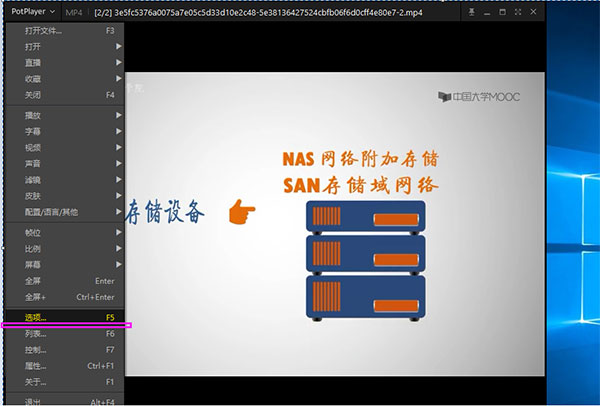Open the 视频 video submenu
This screenshot has width=600, height=406.
(33, 147)
